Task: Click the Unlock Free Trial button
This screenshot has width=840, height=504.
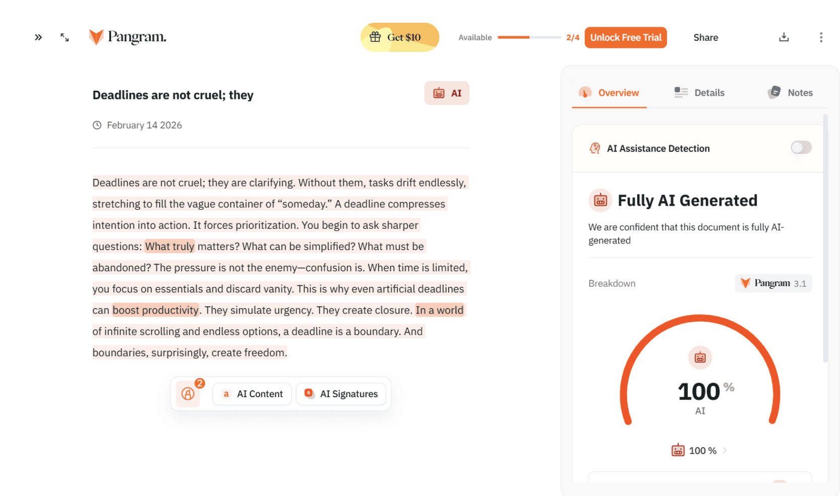Action: 625,38
